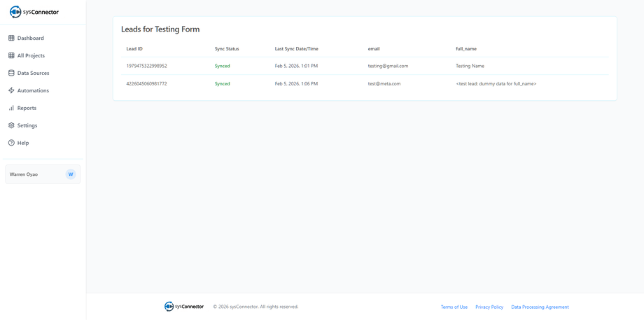Click the Settings gear icon

coord(11,125)
